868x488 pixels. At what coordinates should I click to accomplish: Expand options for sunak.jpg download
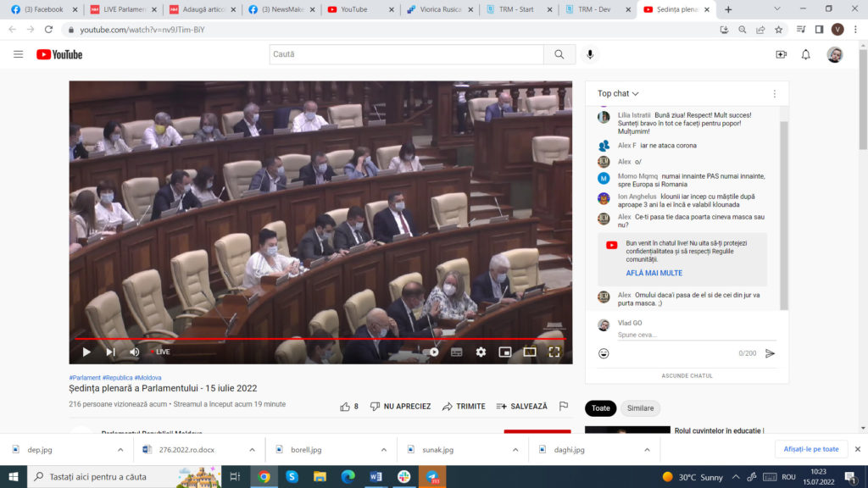tap(515, 450)
